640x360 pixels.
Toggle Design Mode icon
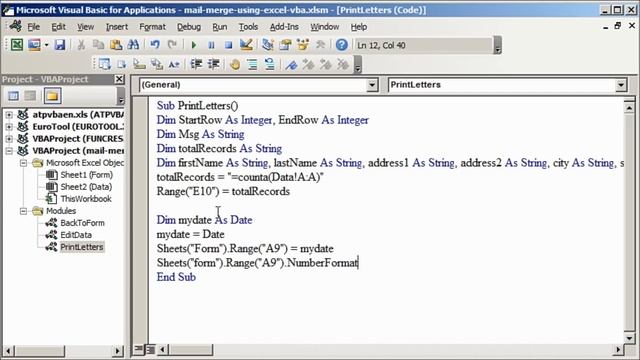pos(246,44)
